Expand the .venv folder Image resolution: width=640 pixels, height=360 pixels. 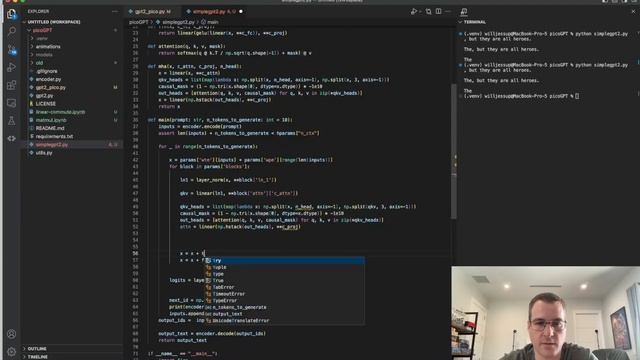tap(42, 38)
